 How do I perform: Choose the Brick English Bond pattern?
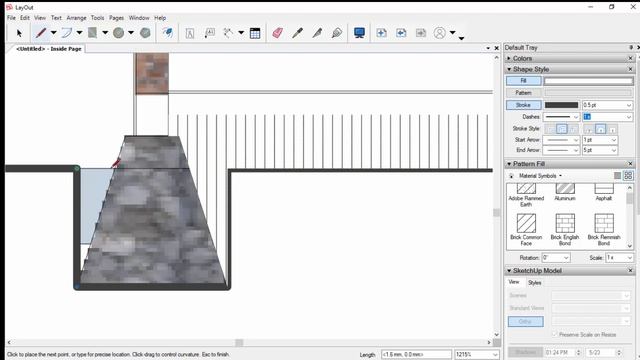click(x=565, y=229)
